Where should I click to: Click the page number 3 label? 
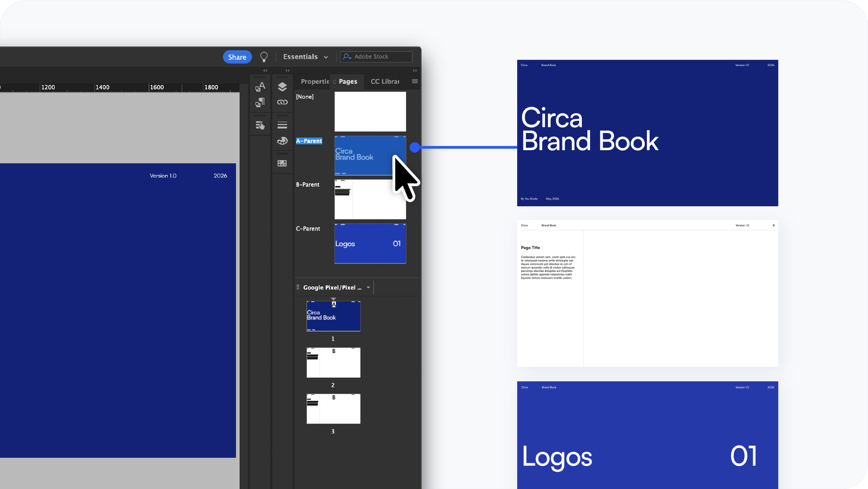tap(333, 432)
